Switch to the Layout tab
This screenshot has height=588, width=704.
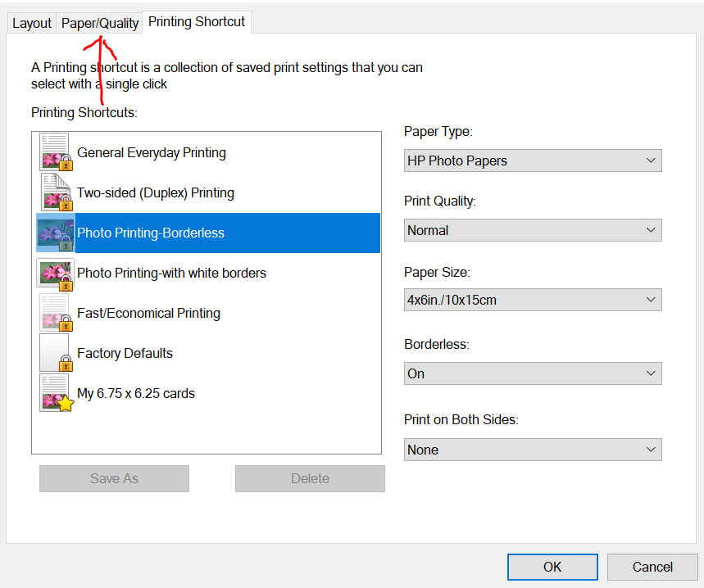click(32, 23)
